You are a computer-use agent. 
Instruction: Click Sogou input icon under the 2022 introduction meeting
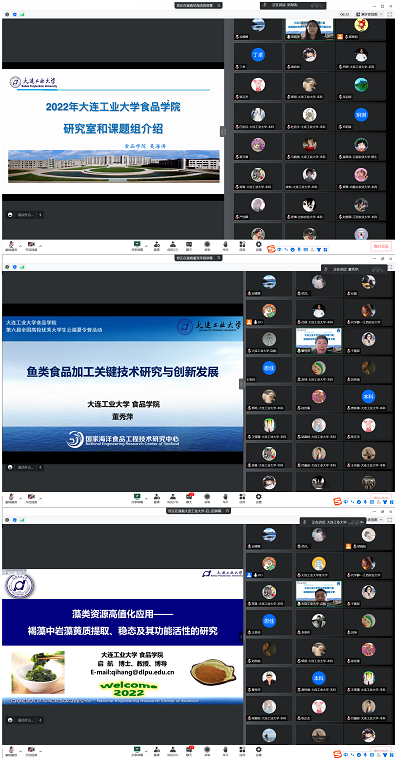[271, 249]
